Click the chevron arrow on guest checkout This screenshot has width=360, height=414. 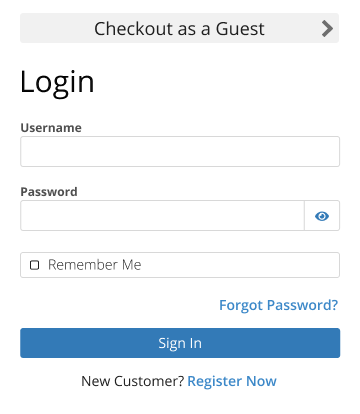327,28
